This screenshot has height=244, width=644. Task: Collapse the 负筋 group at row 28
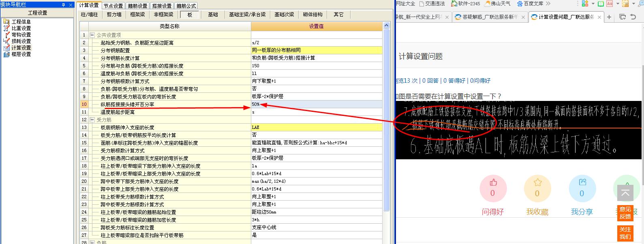tap(92, 242)
